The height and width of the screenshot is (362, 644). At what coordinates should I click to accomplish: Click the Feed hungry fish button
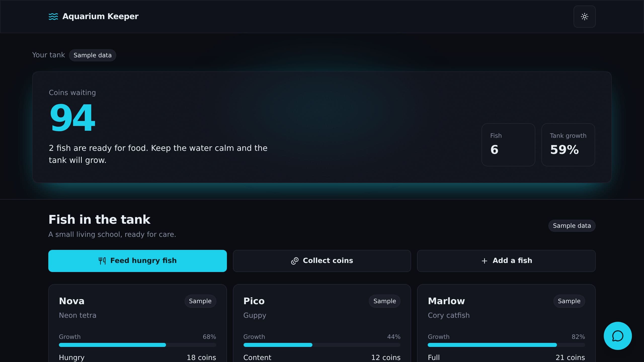point(137,261)
